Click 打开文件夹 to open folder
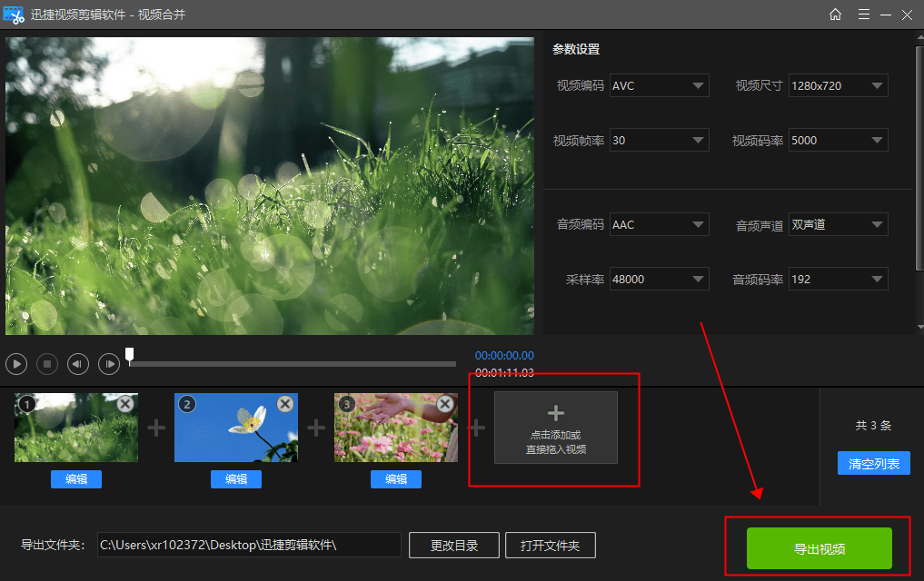Viewport: 924px width, 581px height. pos(551,545)
